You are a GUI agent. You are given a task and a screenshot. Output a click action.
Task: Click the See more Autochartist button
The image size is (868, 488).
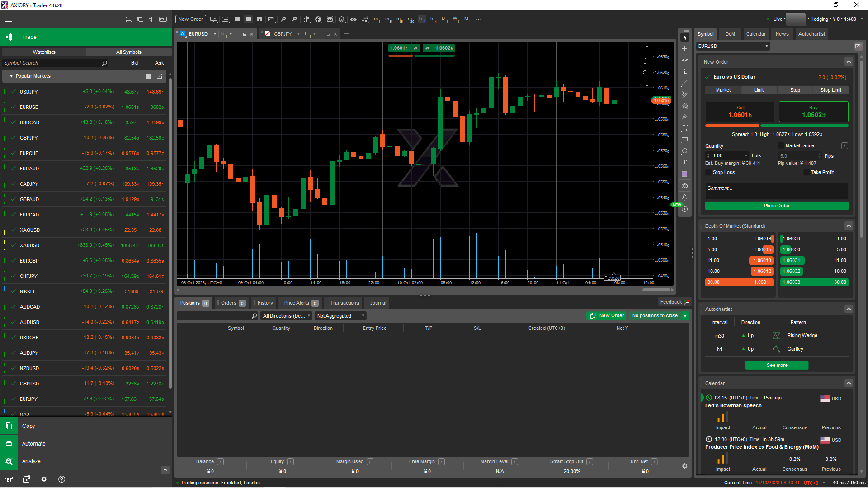[776, 365]
